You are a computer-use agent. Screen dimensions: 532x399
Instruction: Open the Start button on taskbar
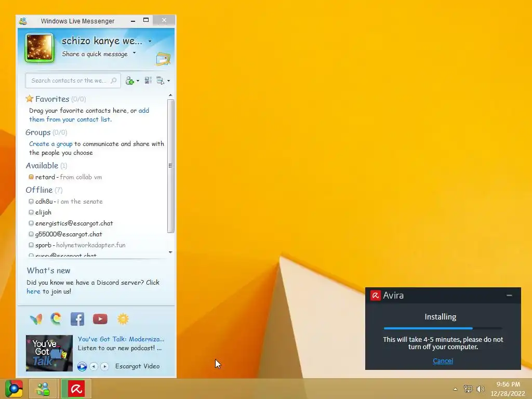pyautogui.click(x=14, y=389)
